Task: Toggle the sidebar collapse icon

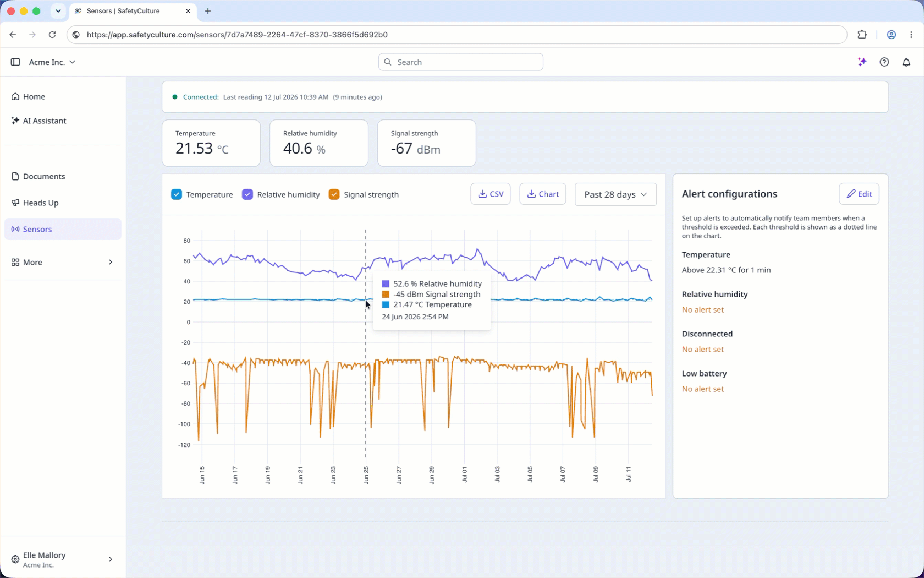Action: click(x=15, y=62)
